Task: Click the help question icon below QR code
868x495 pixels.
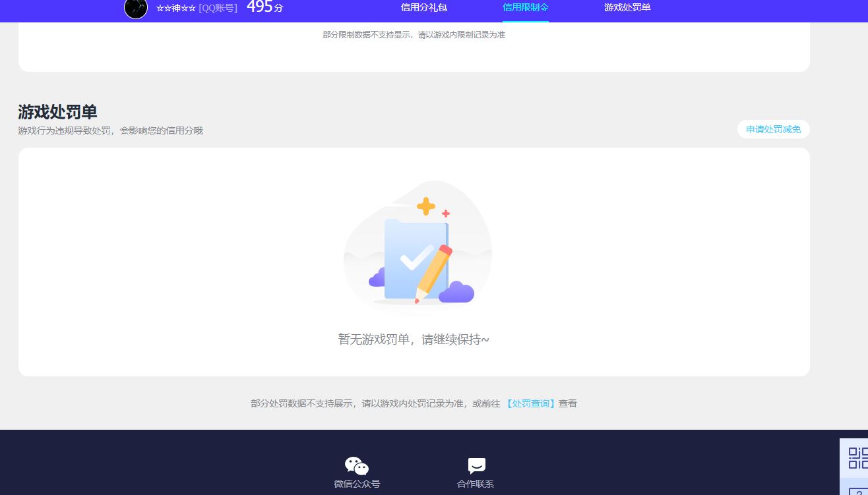Action: [x=857, y=489]
